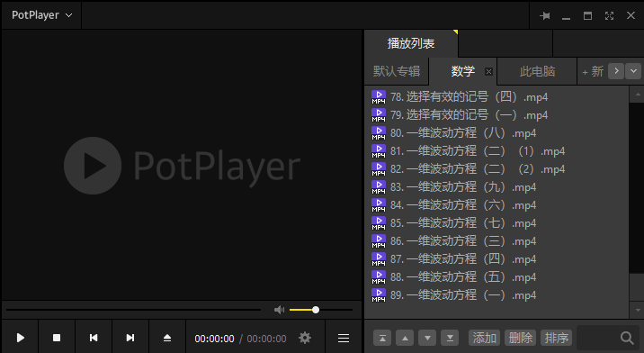The width and height of the screenshot is (644, 353).
Task: Pin the window always on top
Action: [x=544, y=15]
